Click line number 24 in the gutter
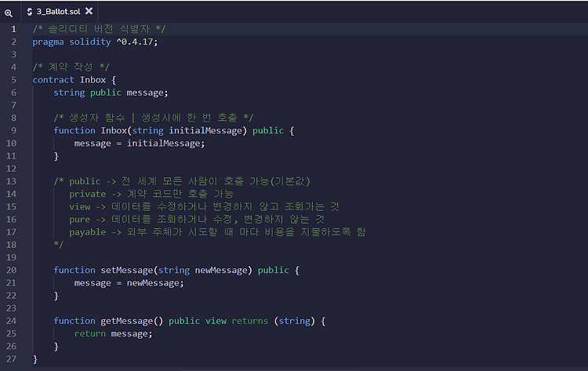The image size is (588, 371). coord(11,321)
